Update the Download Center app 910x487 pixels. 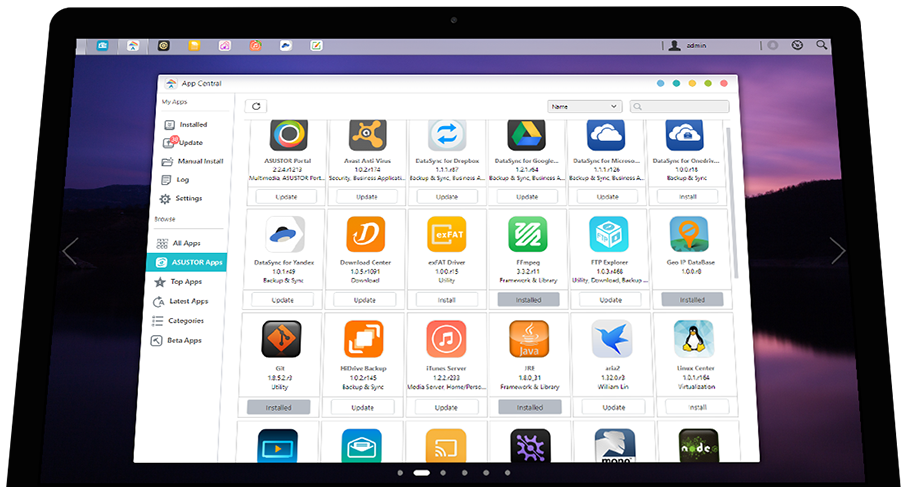click(364, 300)
